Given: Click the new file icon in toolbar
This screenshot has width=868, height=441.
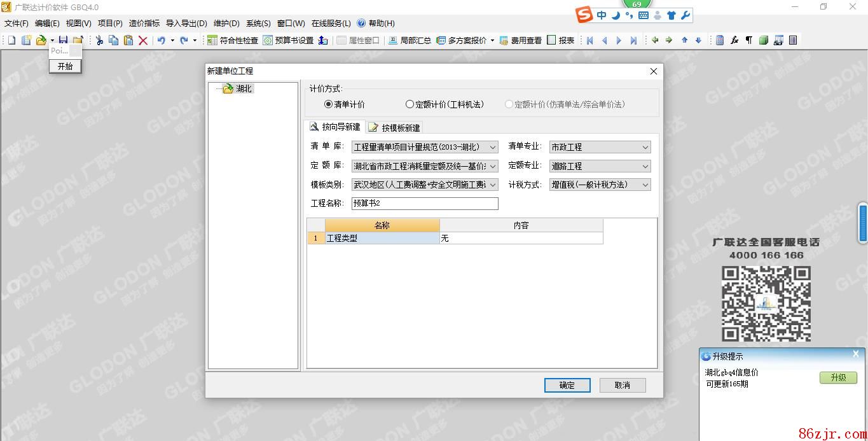Looking at the screenshot, I should pos(11,40).
